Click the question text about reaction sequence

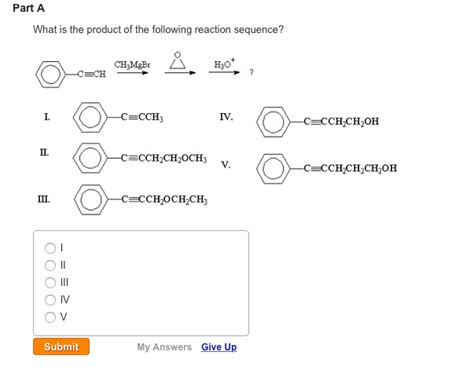point(158,30)
